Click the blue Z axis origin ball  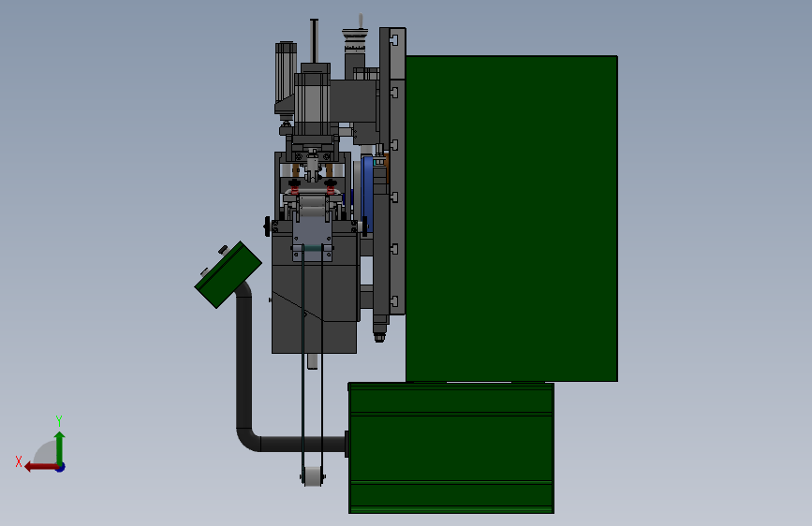(x=61, y=467)
